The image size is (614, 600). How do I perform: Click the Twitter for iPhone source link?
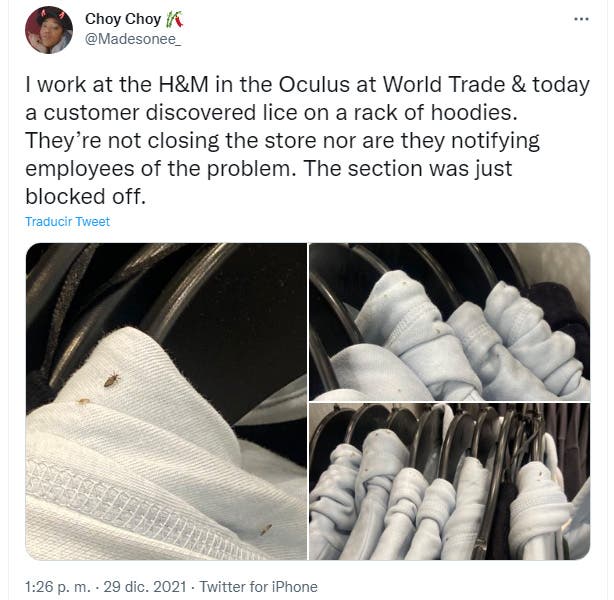(258, 587)
